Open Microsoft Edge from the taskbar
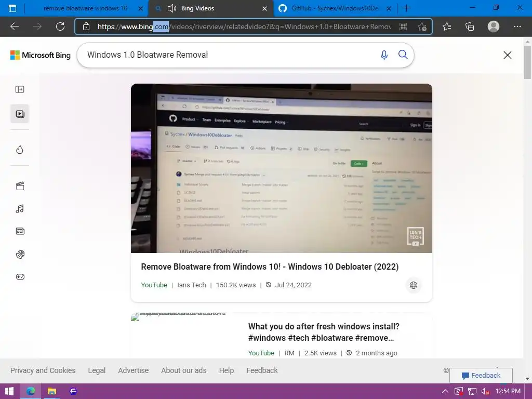Screen dimensions: 532x399 (31, 391)
